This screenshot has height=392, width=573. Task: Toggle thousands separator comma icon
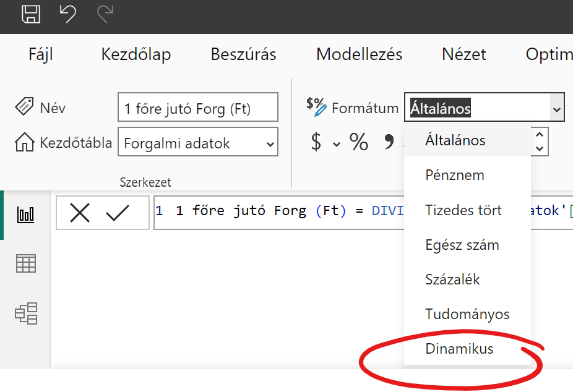pos(389,142)
